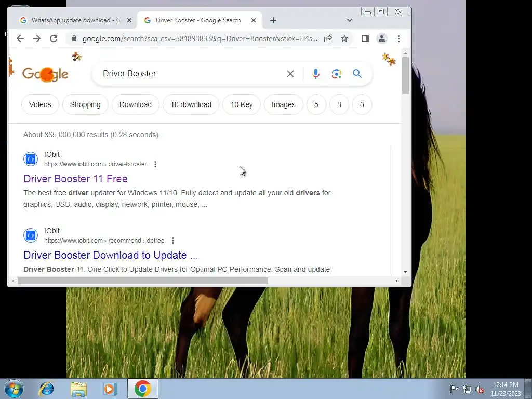The image size is (532, 399).
Task: Click the horizontal scrollbar left arrow
Action: (x=13, y=281)
